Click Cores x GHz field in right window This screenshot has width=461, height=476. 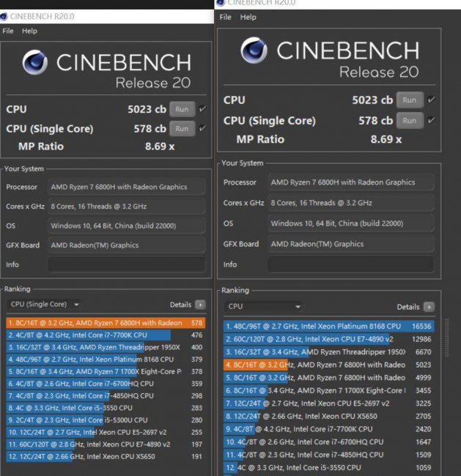(x=351, y=203)
